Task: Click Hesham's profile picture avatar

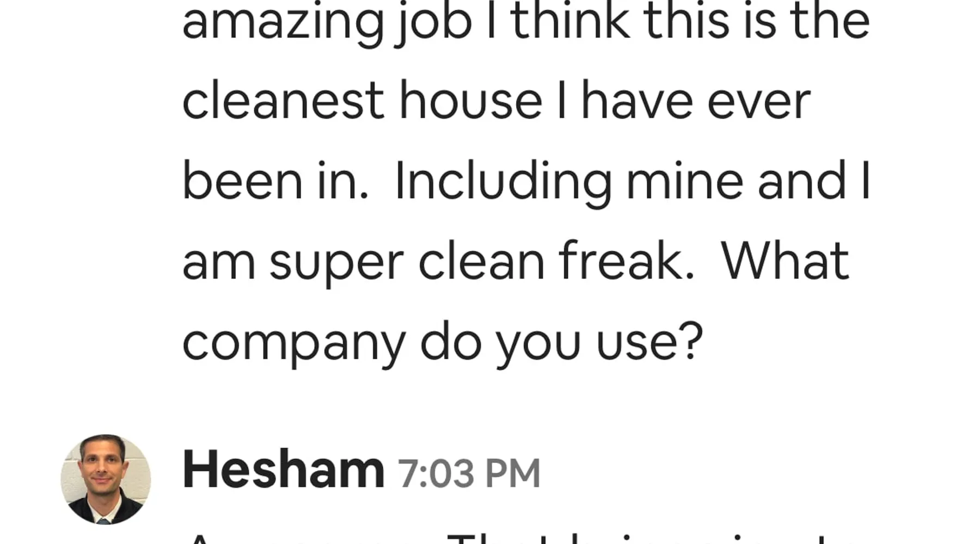Action: (x=106, y=479)
